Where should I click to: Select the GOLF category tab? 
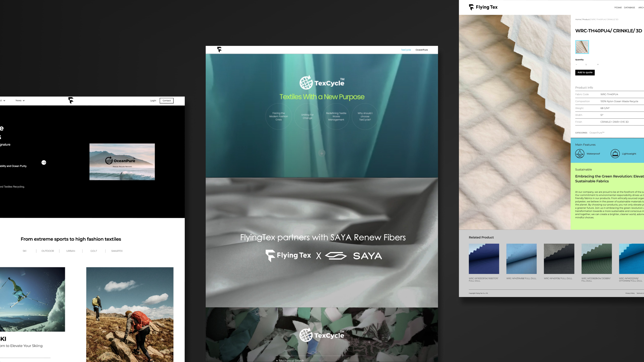tap(94, 251)
